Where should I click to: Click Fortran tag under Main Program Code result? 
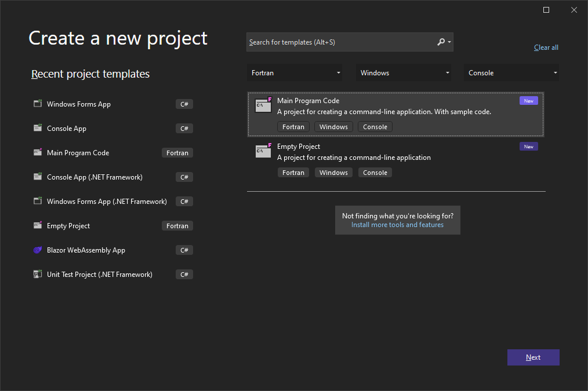click(x=293, y=127)
